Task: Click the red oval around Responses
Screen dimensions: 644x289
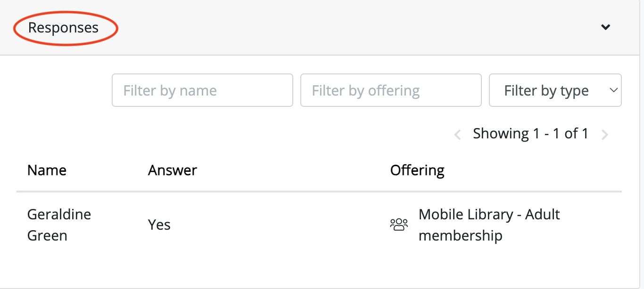Action: 65,28
